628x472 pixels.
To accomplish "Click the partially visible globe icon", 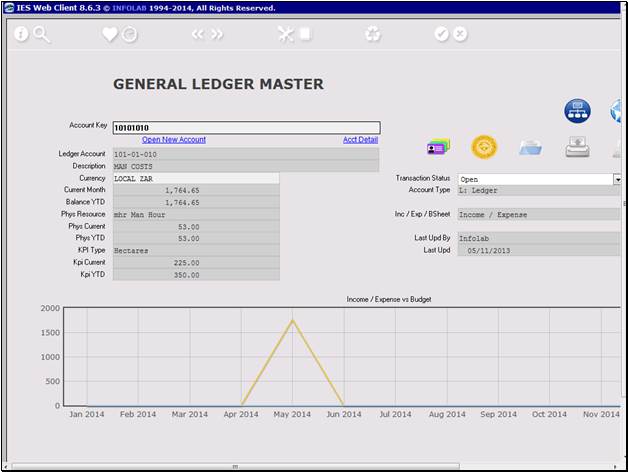I will pyautogui.click(x=616, y=111).
